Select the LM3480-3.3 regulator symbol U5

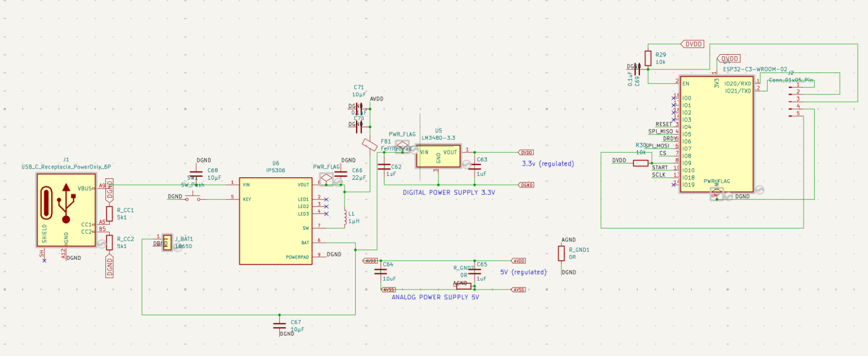point(438,156)
